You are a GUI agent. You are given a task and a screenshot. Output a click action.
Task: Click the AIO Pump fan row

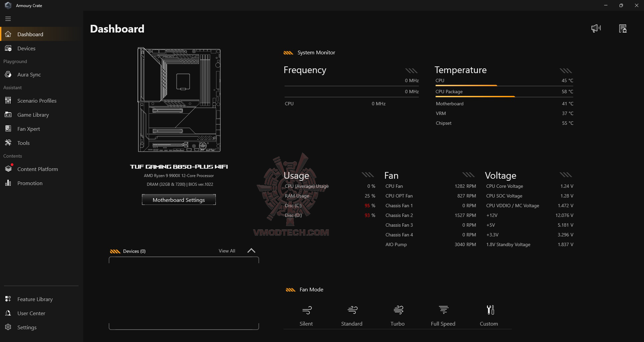[x=431, y=244]
